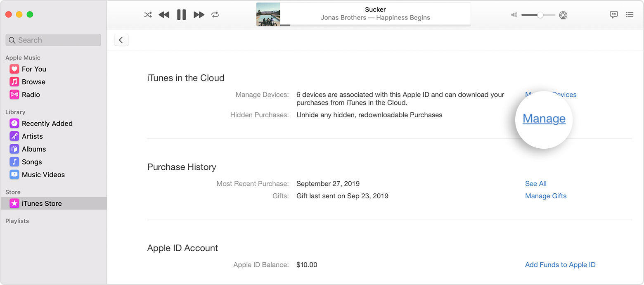644x285 pixels.
Task: Click the Manage hidden purchases link
Action: click(x=544, y=119)
